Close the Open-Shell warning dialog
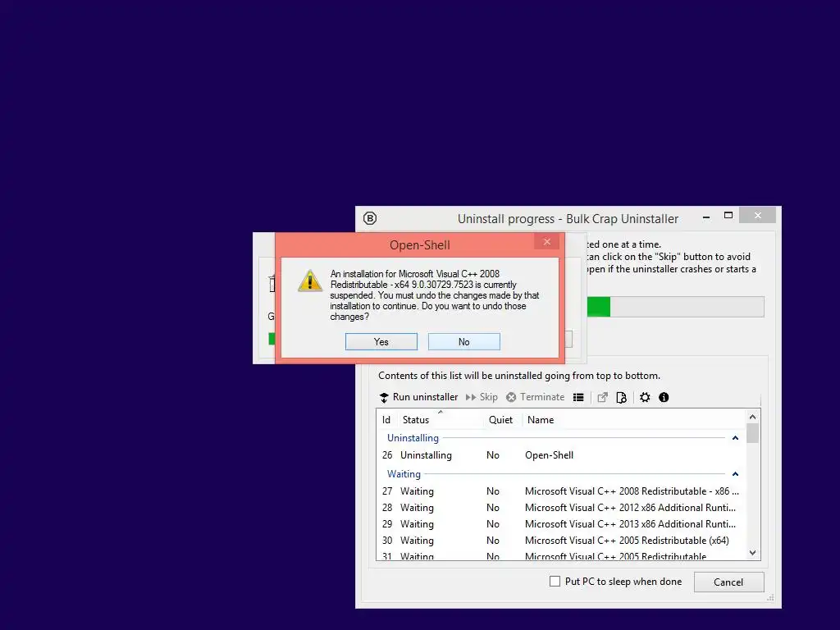840x630 pixels. point(546,242)
